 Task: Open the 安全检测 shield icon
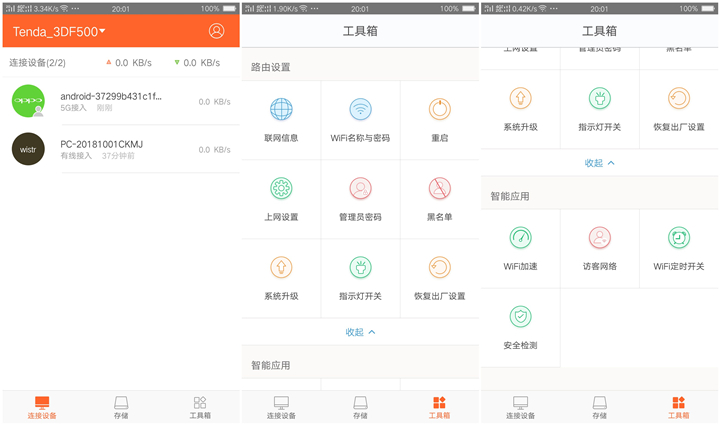pos(520,317)
